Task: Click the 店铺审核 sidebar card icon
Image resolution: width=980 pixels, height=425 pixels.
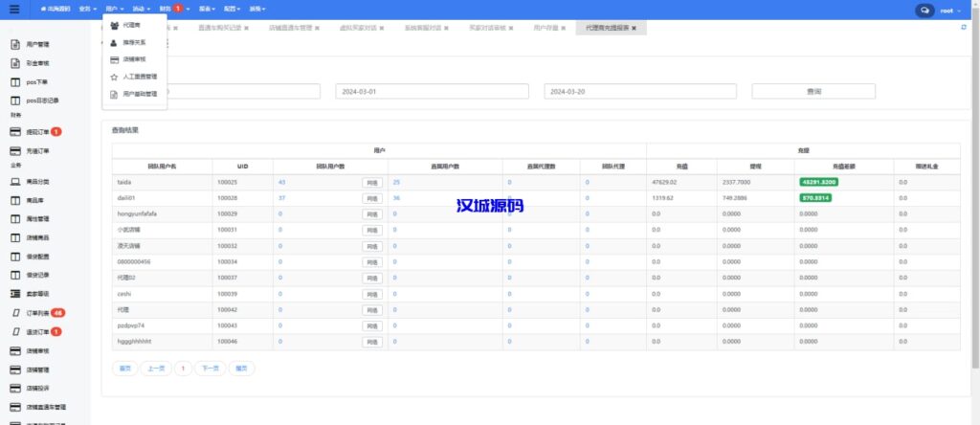Action: point(15,351)
